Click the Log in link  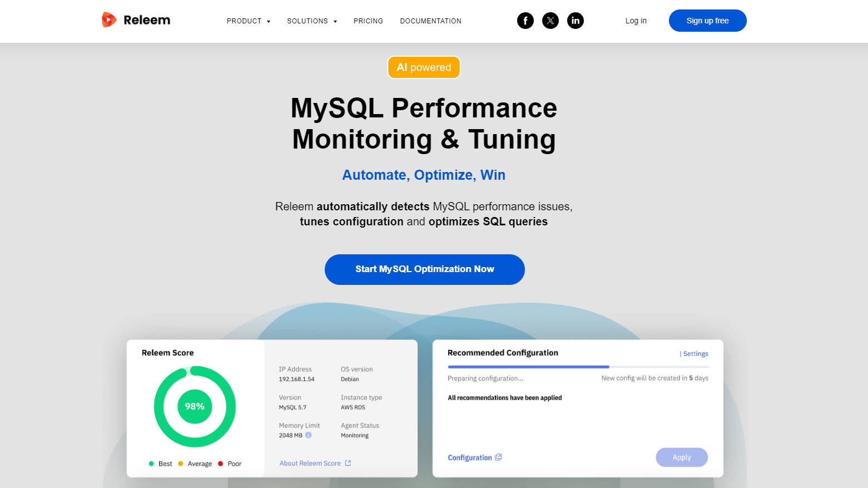pos(636,21)
